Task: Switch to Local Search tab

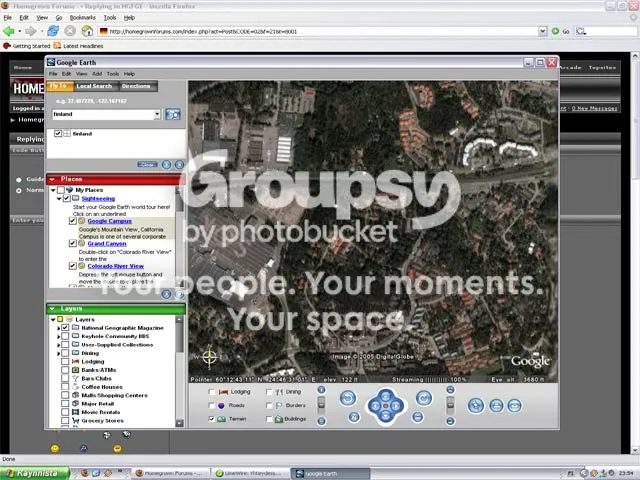Action: (94, 86)
